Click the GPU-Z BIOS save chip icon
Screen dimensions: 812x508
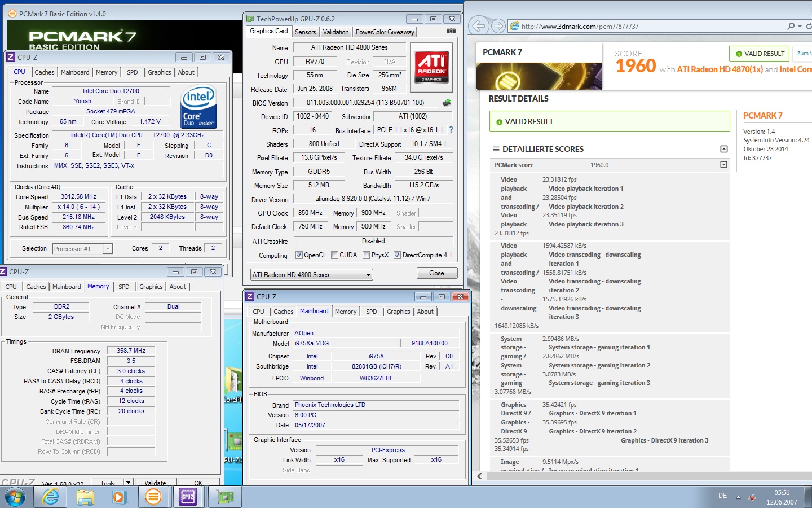pyautogui.click(x=447, y=103)
